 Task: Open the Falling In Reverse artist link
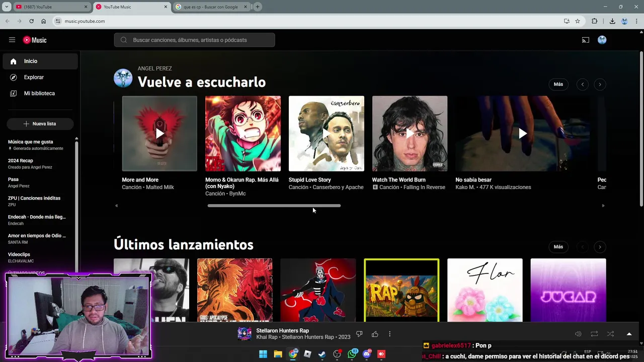pyautogui.click(x=424, y=187)
